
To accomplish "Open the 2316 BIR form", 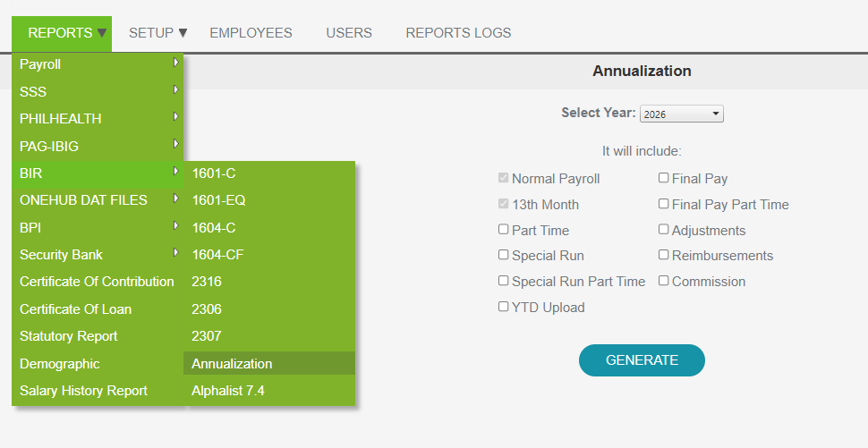I will coord(207,282).
